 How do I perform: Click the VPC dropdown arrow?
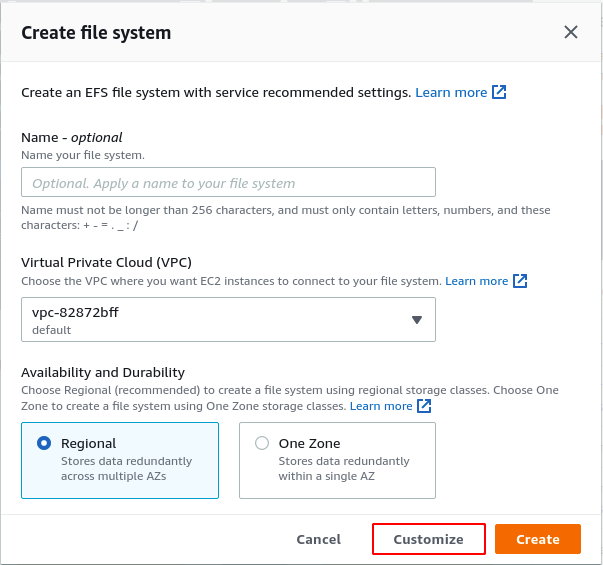point(417,320)
